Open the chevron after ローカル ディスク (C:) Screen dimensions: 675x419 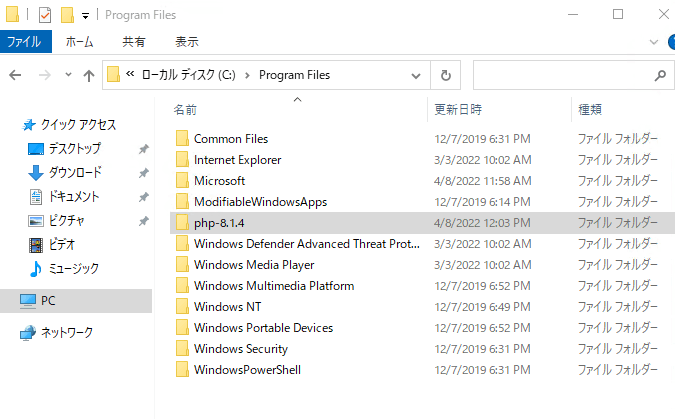click(x=247, y=75)
